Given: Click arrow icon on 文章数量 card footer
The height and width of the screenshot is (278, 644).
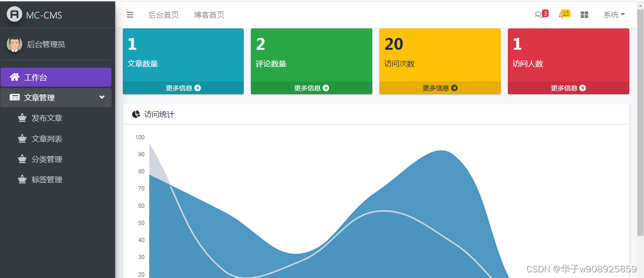Looking at the screenshot, I should 198,88.
